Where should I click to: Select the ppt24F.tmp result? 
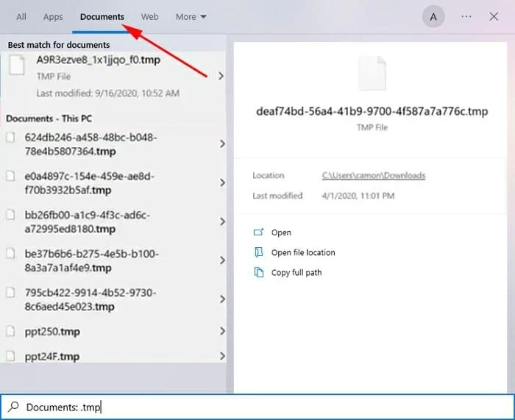(x=51, y=357)
